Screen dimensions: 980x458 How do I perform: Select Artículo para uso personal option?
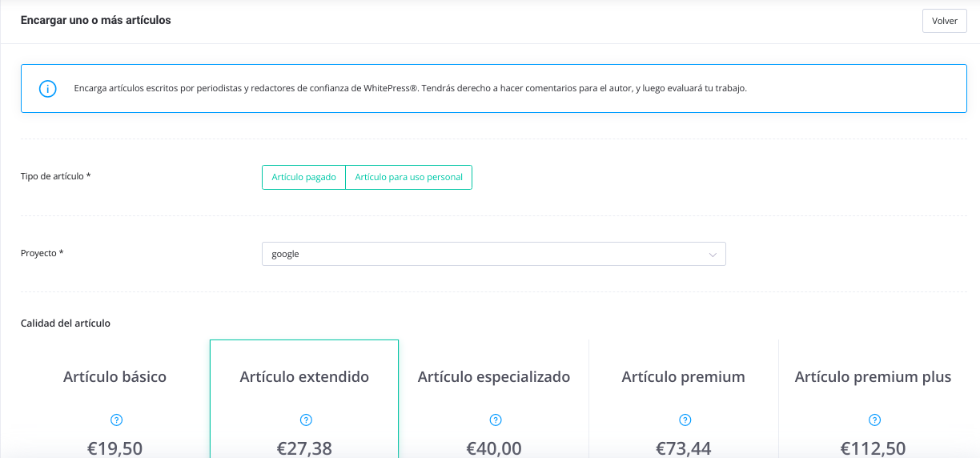pyautogui.click(x=408, y=177)
